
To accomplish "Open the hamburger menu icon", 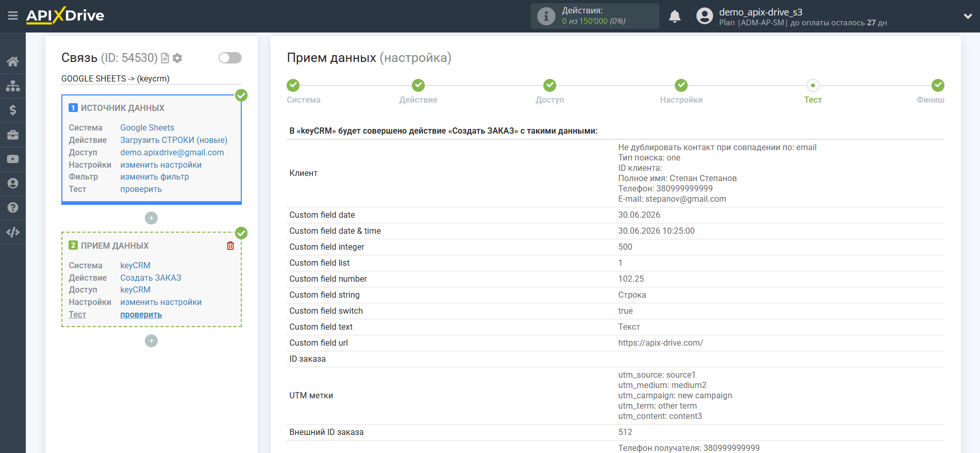I will [13, 16].
